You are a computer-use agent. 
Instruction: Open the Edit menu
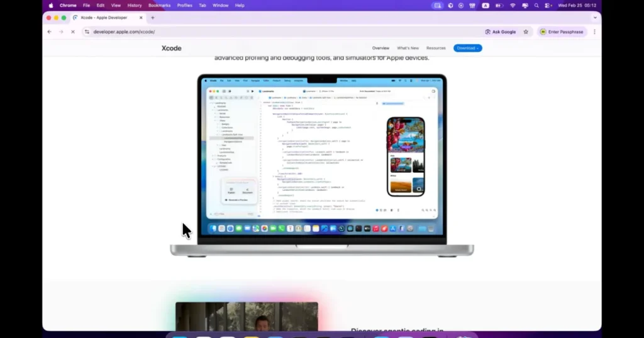(101, 5)
